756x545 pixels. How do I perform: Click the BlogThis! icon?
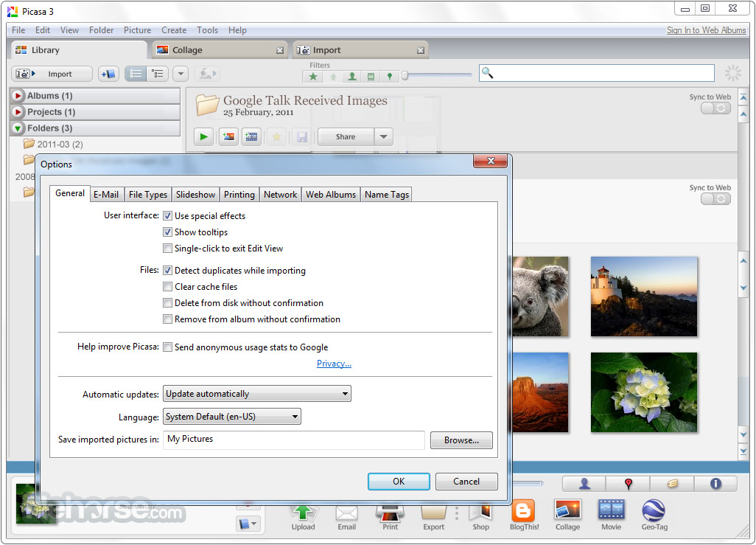524,516
